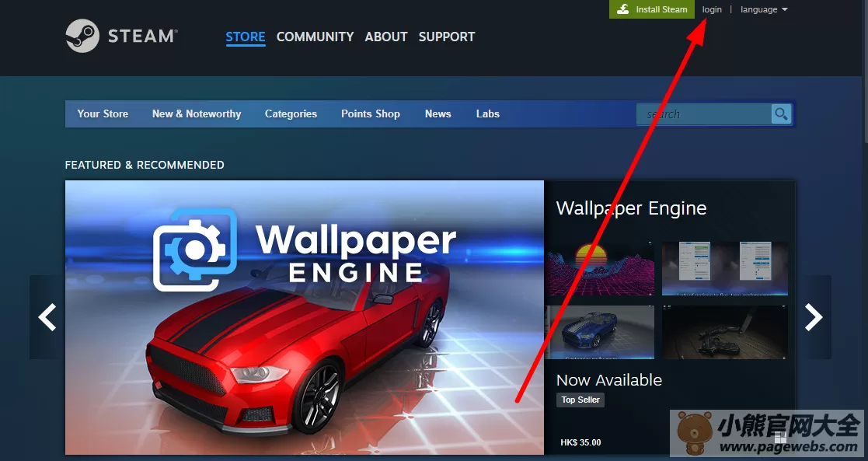Image resolution: width=868 pixels, height=461 pixels.
Task: Click the Top Seller tag
Action: [580, 400]
